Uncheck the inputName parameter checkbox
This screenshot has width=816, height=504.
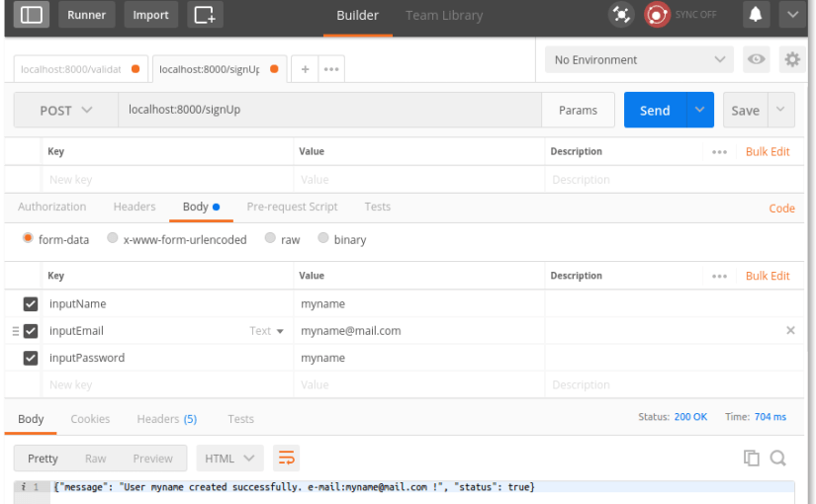(x=31, y=303)
